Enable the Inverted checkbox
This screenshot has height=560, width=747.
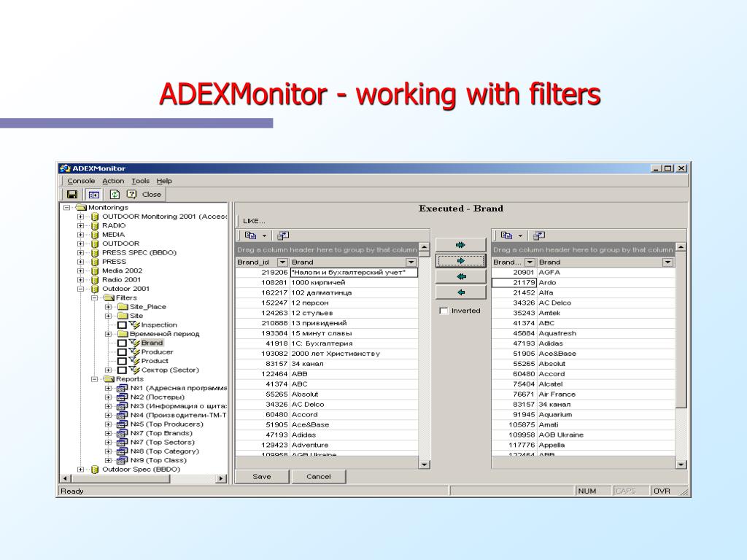click(x=444, y=311)
